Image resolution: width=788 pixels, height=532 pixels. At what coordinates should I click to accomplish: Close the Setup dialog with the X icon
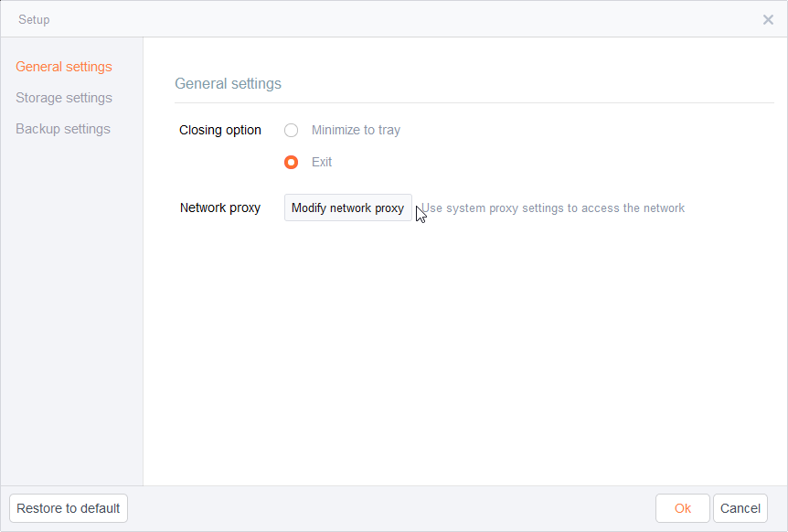click(768, 19)
